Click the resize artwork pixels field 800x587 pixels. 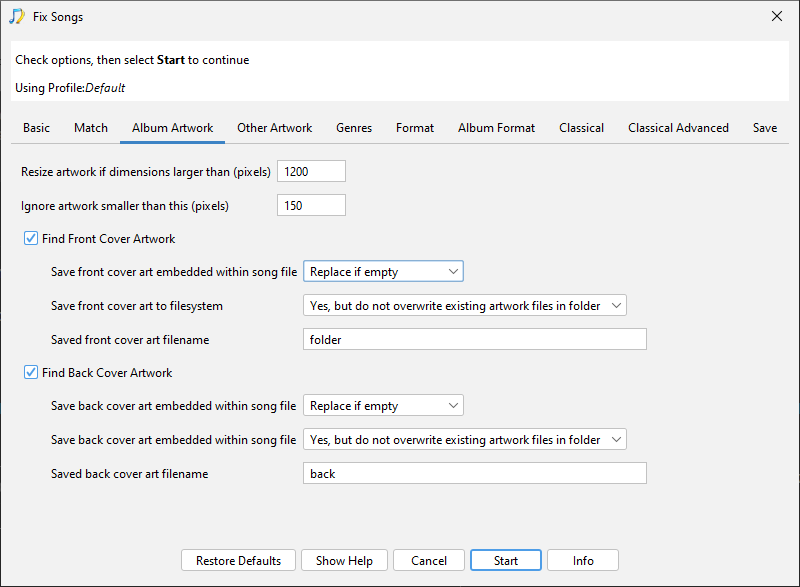click(311, 172)
